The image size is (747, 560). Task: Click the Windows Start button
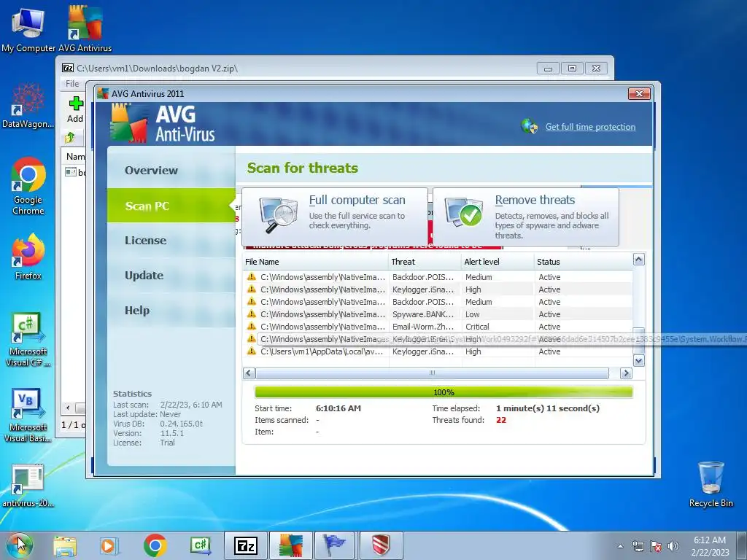(x=19, y=545)
